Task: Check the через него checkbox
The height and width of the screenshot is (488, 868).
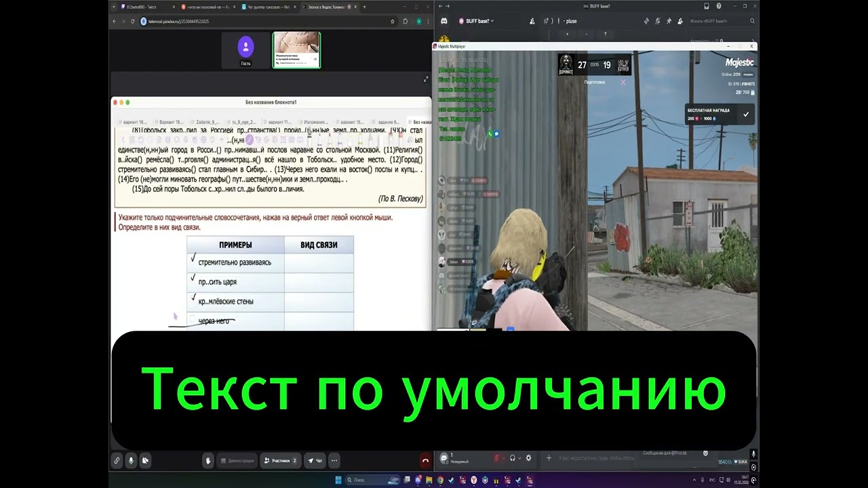Action: [193, 319]
